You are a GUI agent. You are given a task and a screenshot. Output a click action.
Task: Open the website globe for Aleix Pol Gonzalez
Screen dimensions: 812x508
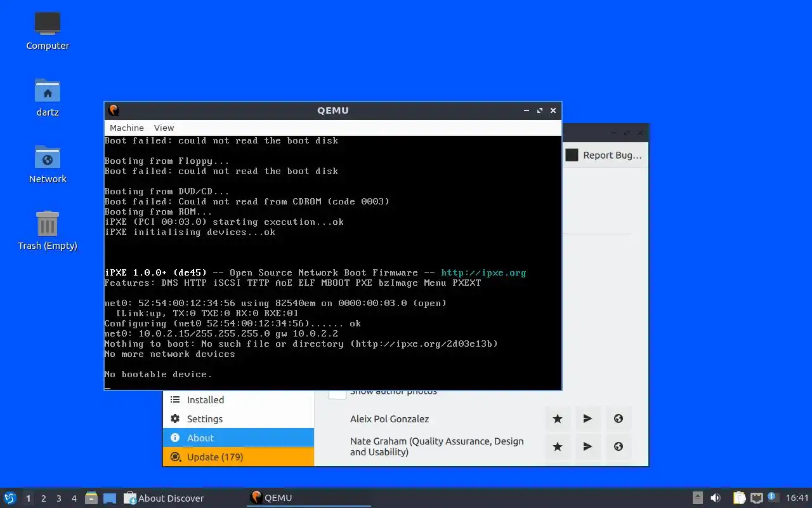pyautogui.click(x=619, y=418)
